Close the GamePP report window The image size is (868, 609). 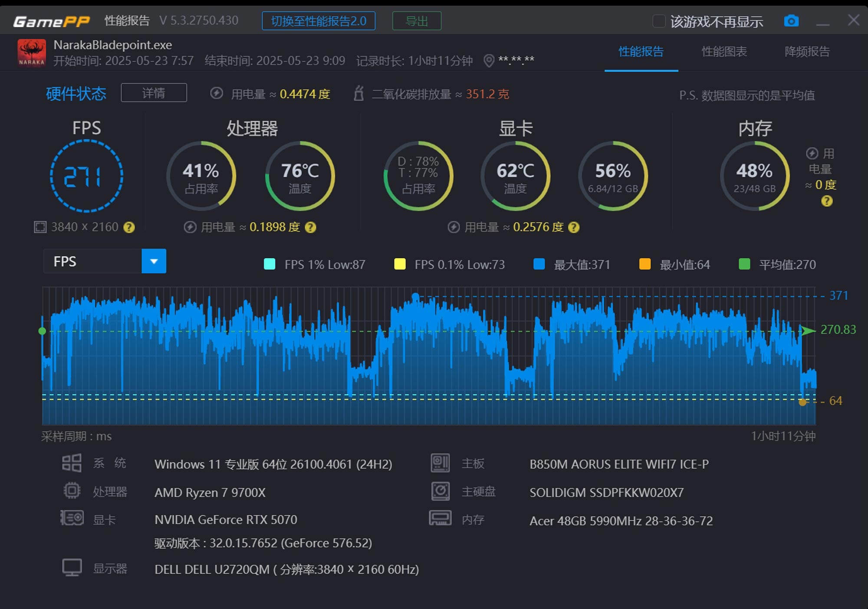tap(853, 20)
